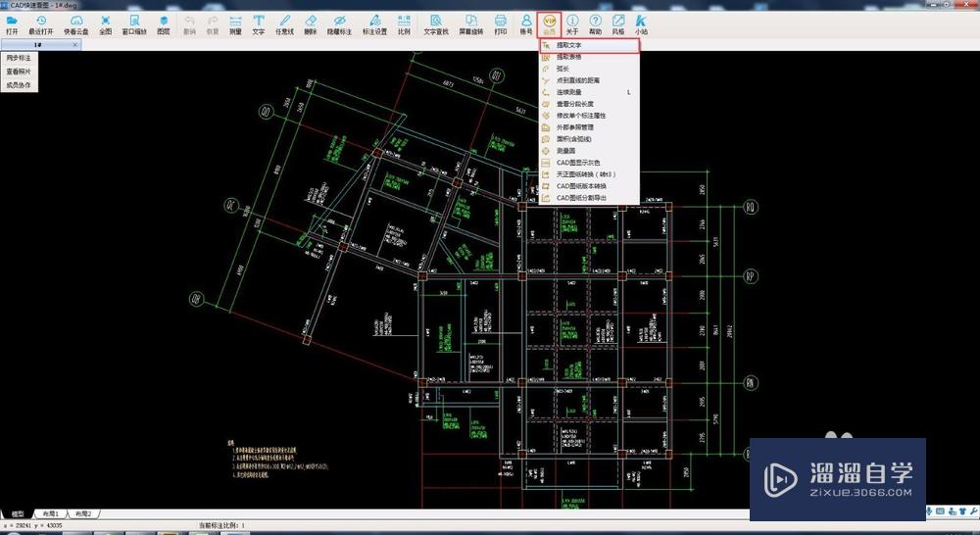Select 点到直线的距离 menu item
Viewport: 980px width, 535px height.
[x=589, y=80]
